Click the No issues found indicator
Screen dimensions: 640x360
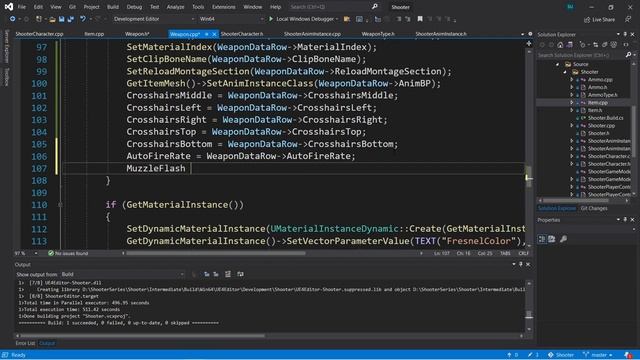coord(68,253)
